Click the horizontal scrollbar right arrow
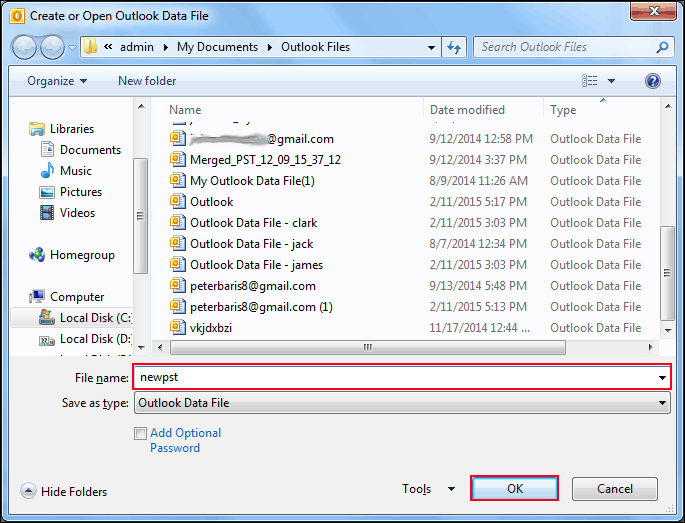685x523 pixels. click(650, 347)
